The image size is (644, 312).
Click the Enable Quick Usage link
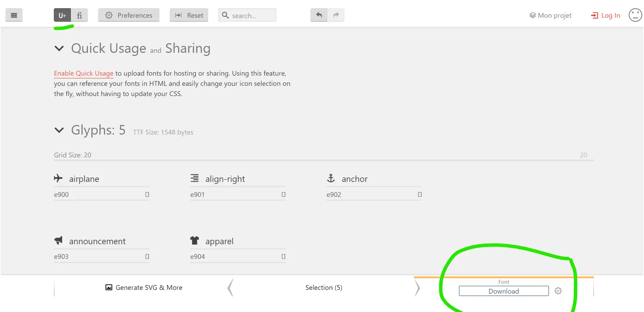pos(83,73)
